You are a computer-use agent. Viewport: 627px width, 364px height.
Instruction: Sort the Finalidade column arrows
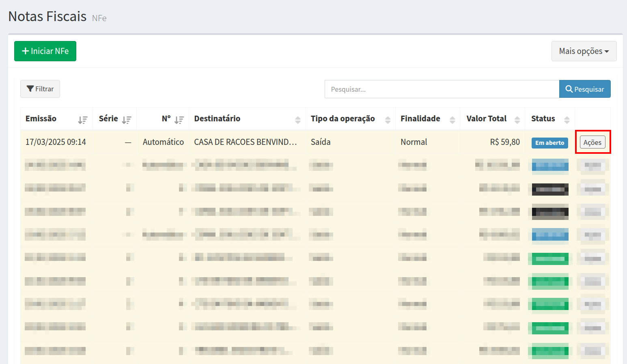click(x=452, y=120)
